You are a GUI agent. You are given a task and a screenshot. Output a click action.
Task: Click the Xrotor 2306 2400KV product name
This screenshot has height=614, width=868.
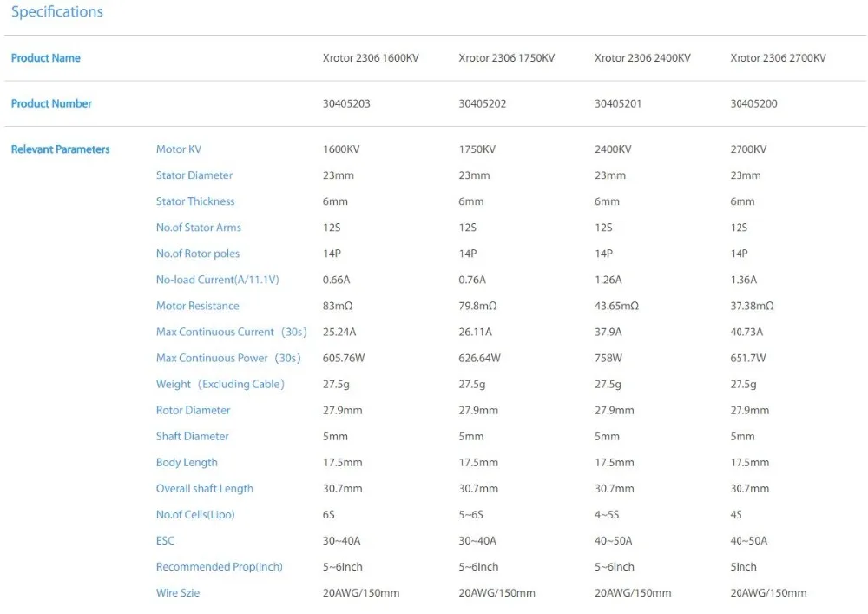pyautogui.click(x=642, y=58)
